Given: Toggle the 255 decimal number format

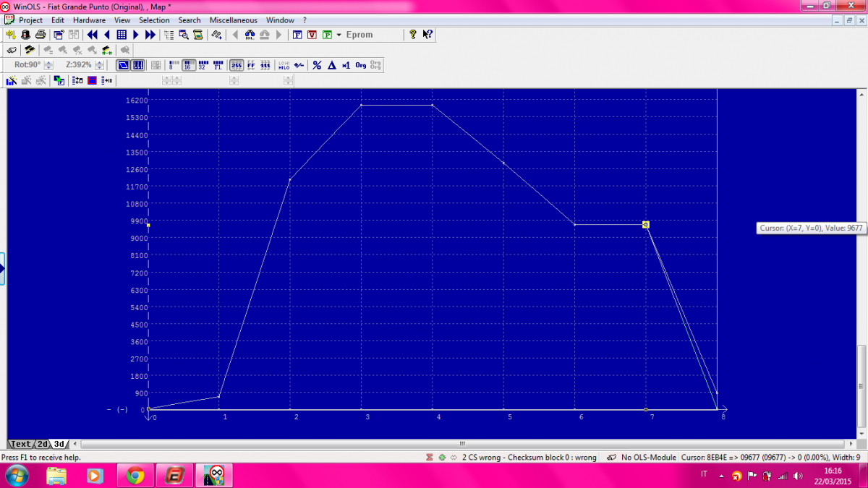Looking at the screenshot, I should (236, 65).
